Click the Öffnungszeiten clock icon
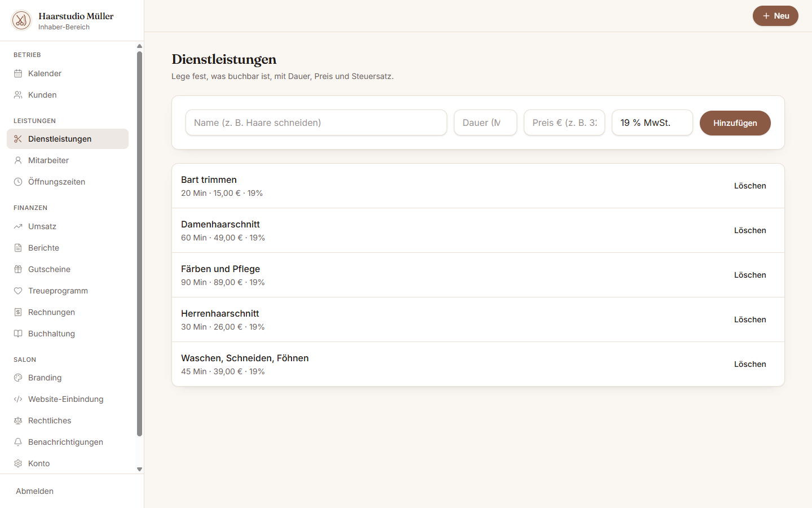 (18, 182)
